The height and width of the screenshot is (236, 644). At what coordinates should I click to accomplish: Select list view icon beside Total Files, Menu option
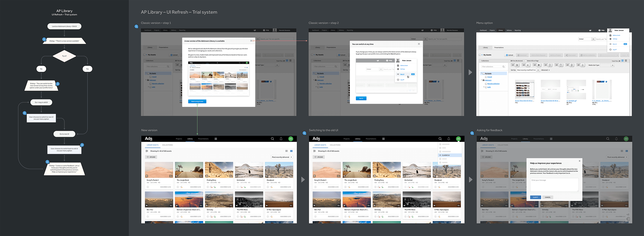[626, 60]
